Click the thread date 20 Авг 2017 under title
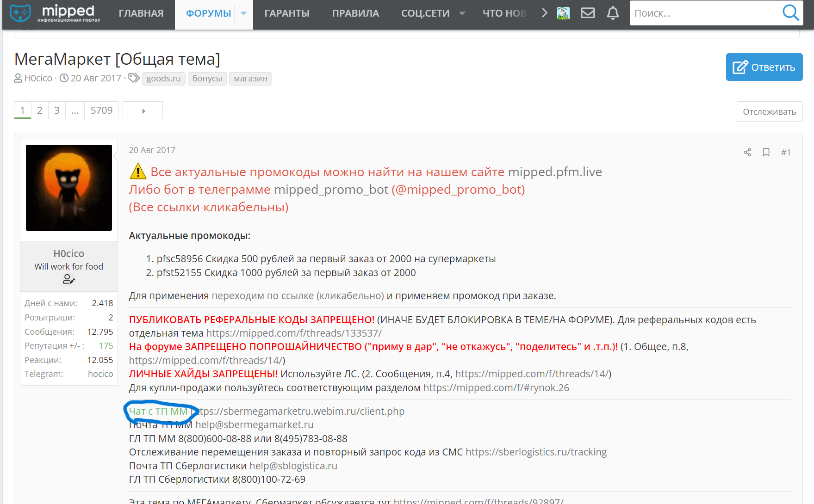The image size is (814, 504). (x=96, y=78)
